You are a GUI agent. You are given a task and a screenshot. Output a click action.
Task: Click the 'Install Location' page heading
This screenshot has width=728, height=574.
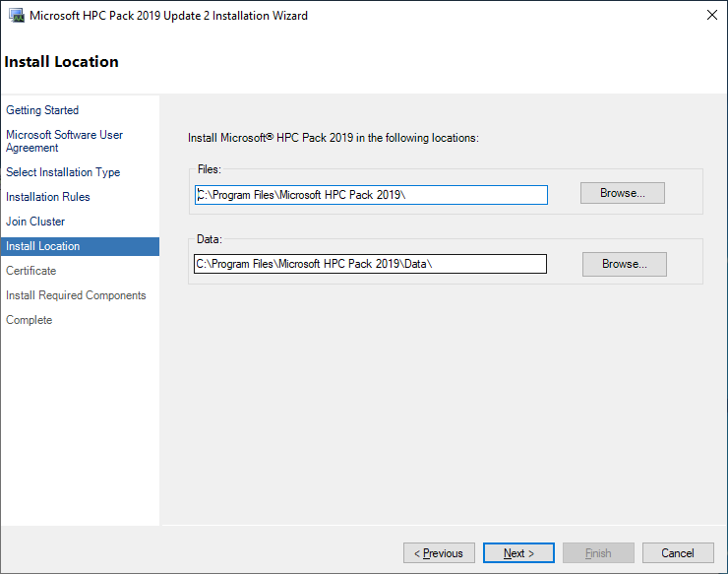(61, 62)
